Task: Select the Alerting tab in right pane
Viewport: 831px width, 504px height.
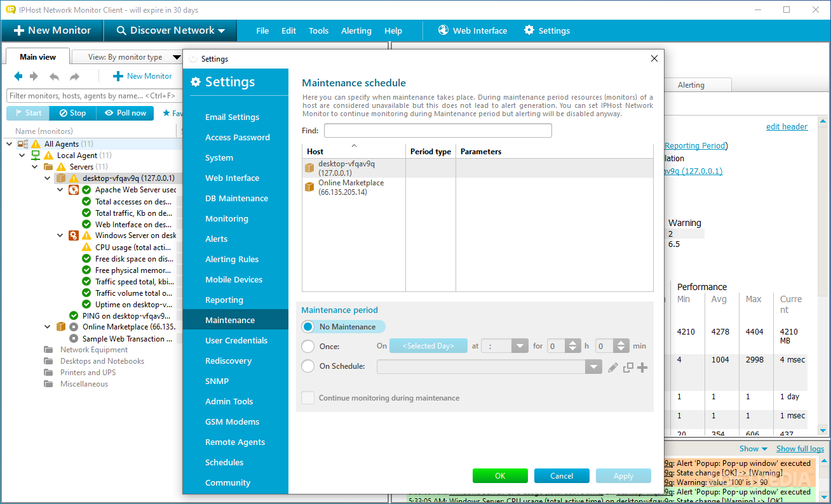Action: (691, 84)
